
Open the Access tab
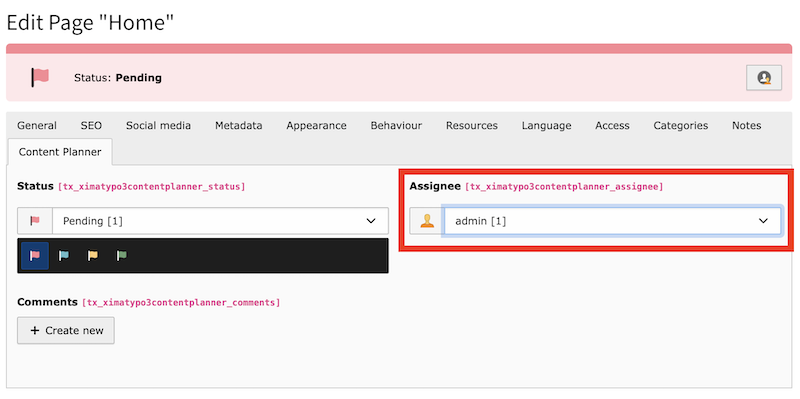[612, 126]
